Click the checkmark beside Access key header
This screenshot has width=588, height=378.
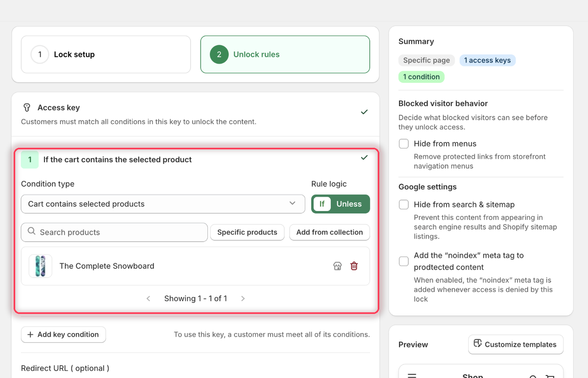(x=364, y=112)
